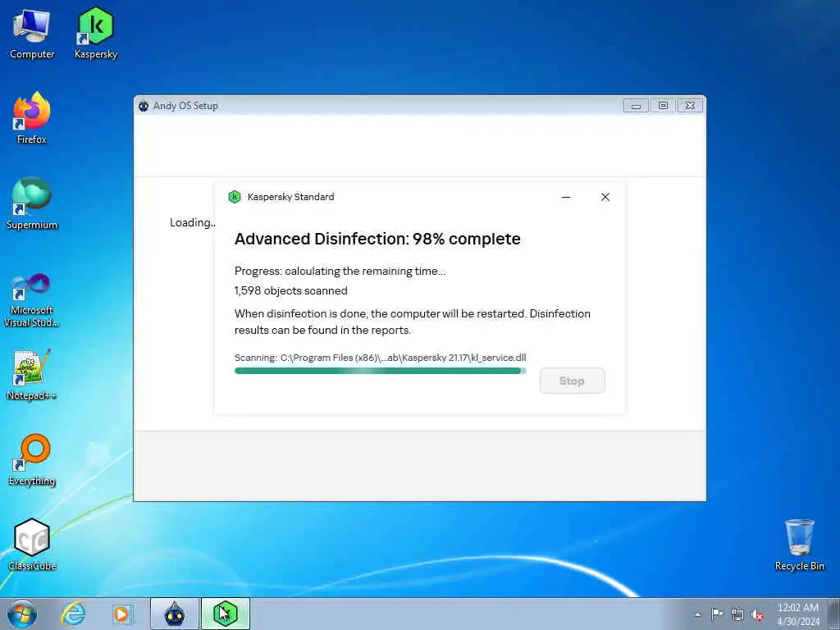Screen dimensions: 840x630
Task: Launch Internet Explorer from the taskbar
Action: 73,614
